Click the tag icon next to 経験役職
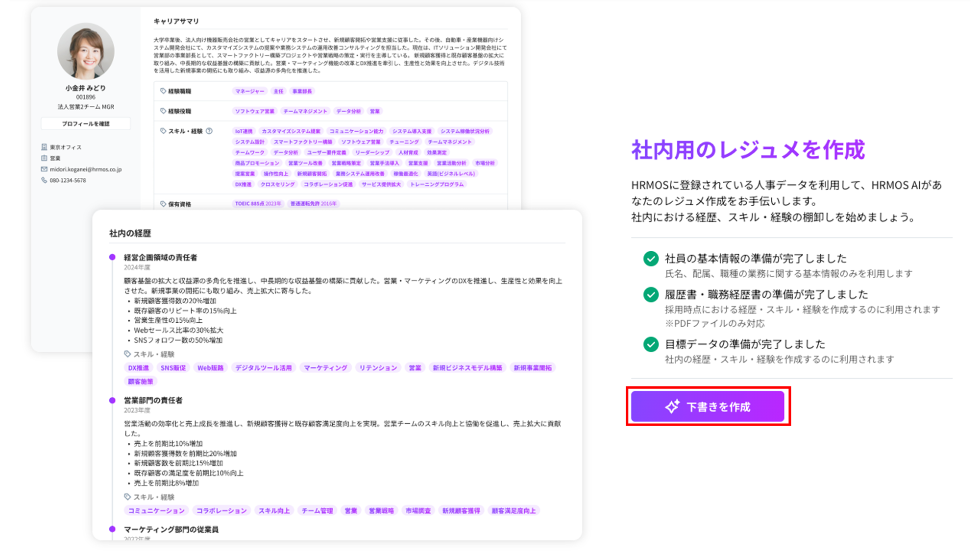Image resolution: width=980 pixels, height=551 pixels. [163, 111]
